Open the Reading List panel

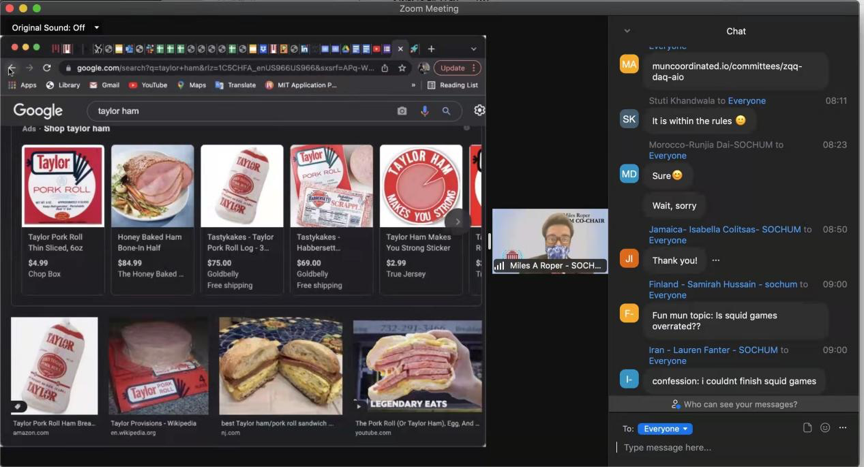coord(452,85)
